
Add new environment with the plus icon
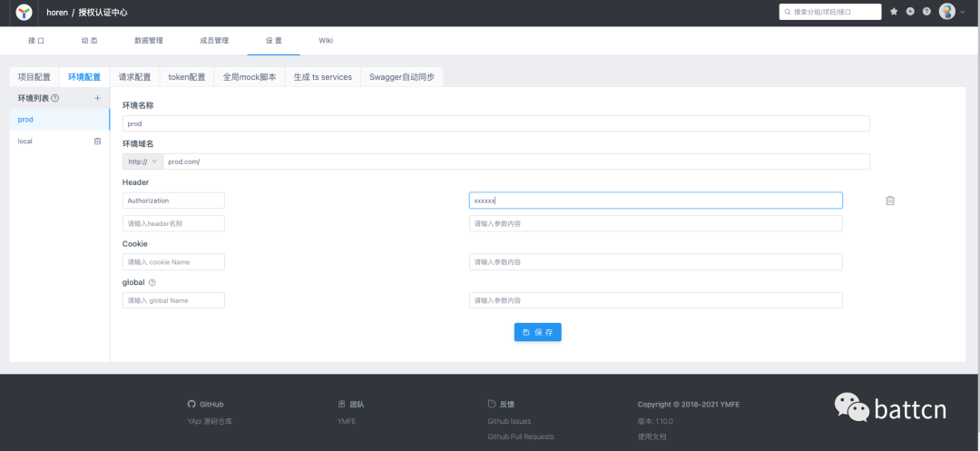click(98, 98)
